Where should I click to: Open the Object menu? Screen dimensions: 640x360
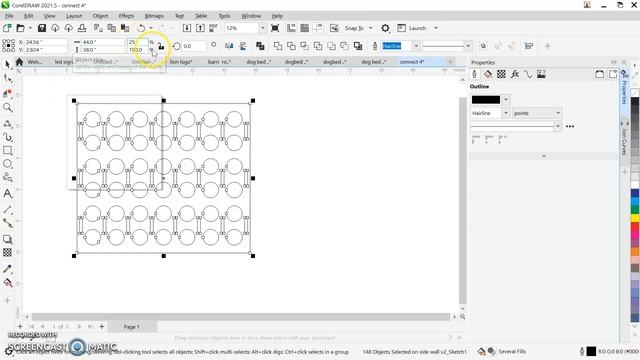(x=100, y=16)
